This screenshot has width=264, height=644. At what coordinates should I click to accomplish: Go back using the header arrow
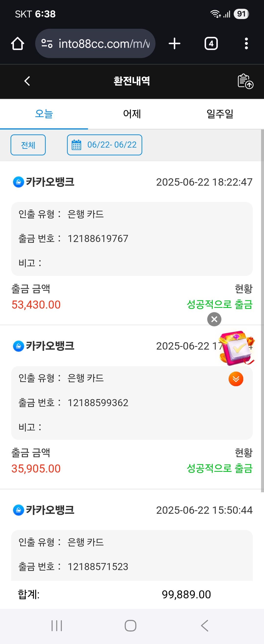(x=27, y=81)
